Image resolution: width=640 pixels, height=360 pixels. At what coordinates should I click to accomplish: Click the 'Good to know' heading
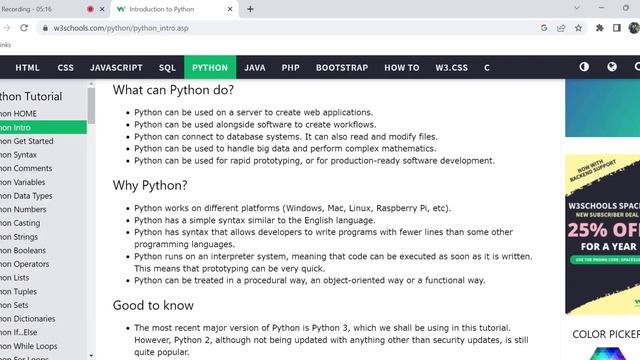153,305
